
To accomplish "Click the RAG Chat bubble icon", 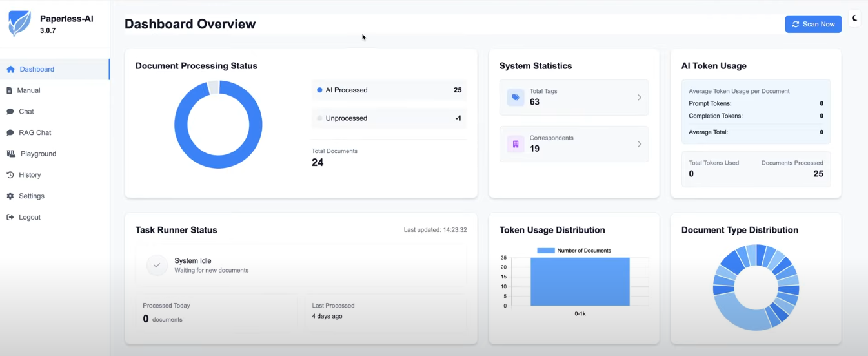I will pyautogui.click(x=10, y=132).
